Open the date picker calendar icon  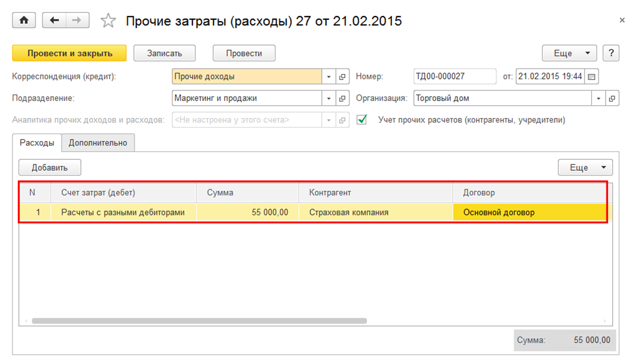pos(592,77)
